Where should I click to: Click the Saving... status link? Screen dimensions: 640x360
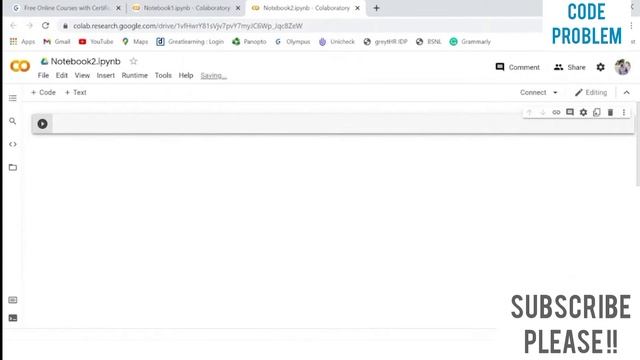tap(213, 76)
